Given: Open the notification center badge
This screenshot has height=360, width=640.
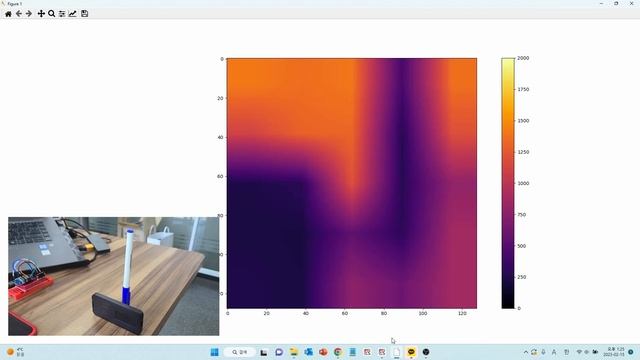Looking at the screenshot, I should pyautogui.click(x=631, y=352).
